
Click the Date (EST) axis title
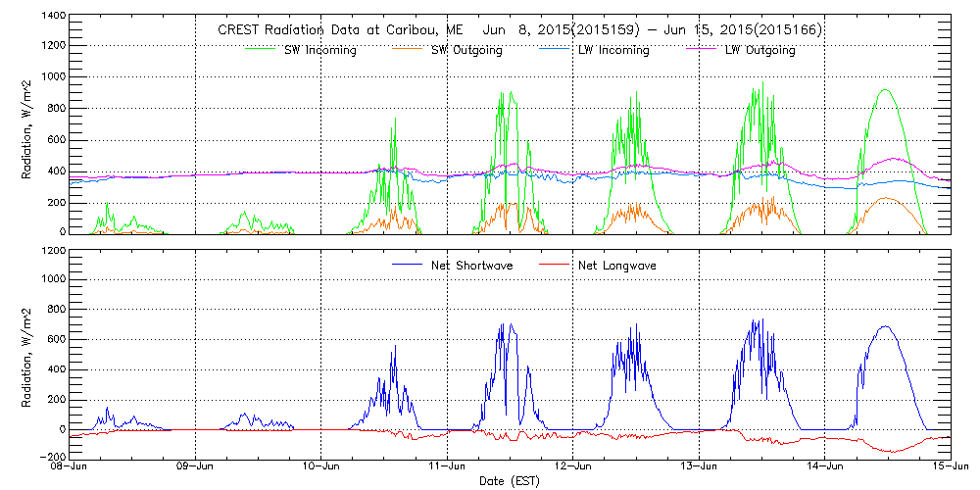pos(510,481)
